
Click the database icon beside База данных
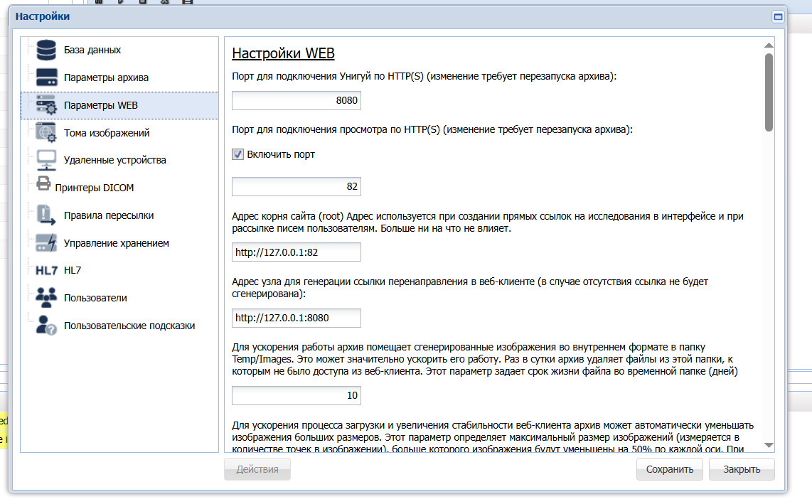46,50
